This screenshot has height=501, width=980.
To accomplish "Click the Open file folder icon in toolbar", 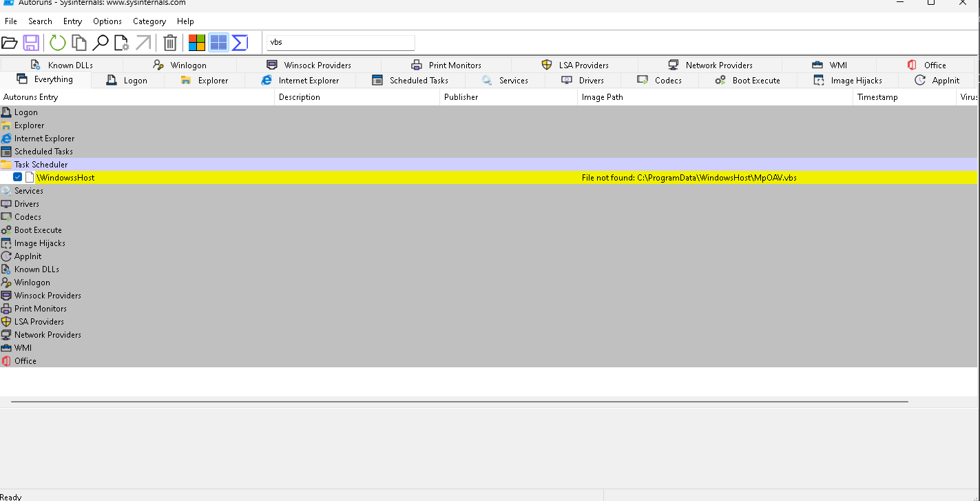I will click(x=10, y=43).
